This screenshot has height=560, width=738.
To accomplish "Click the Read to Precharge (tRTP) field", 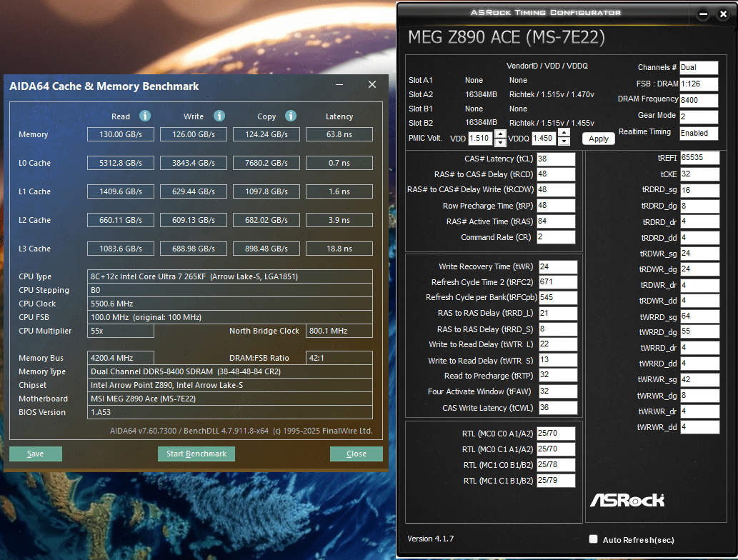I will coord(558,375).
